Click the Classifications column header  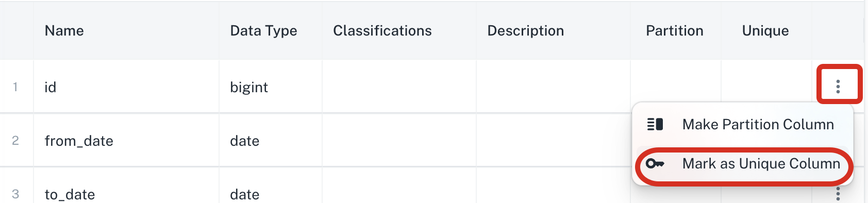382,30
